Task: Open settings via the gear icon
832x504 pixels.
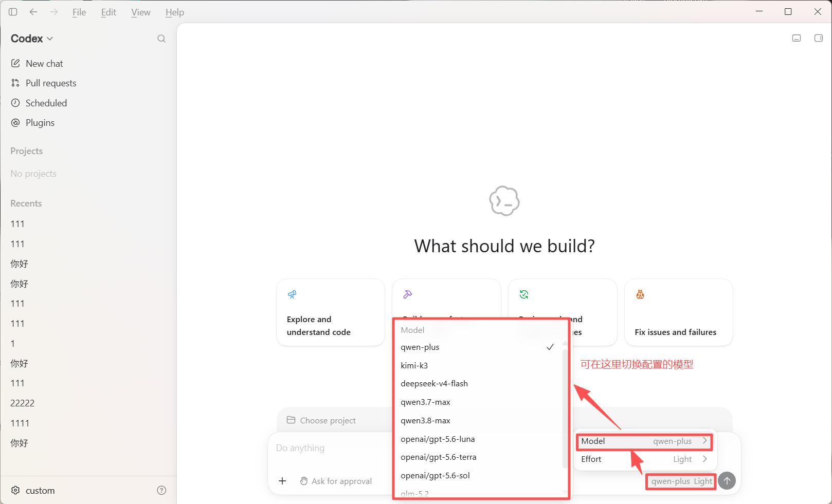Action: pyautogui.click(x=15, y=490)
